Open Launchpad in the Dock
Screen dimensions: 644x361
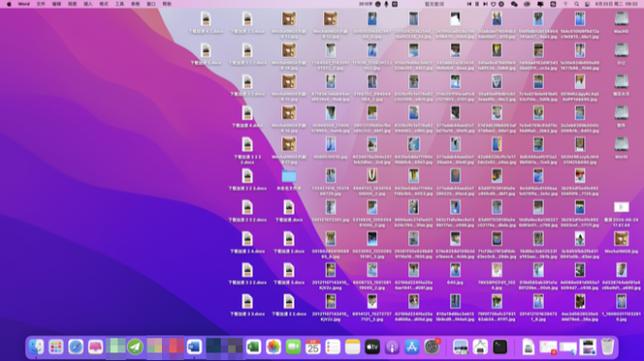56,347
